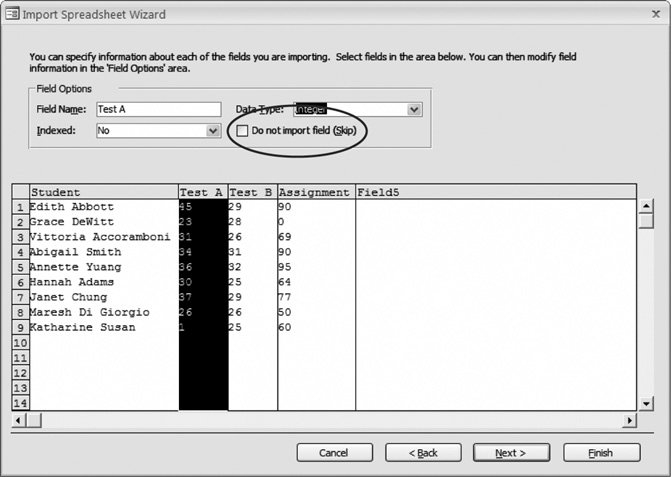Click Finish to complete import
The image size is (672, 477).
pyautogui.click(x=601, y=453)
